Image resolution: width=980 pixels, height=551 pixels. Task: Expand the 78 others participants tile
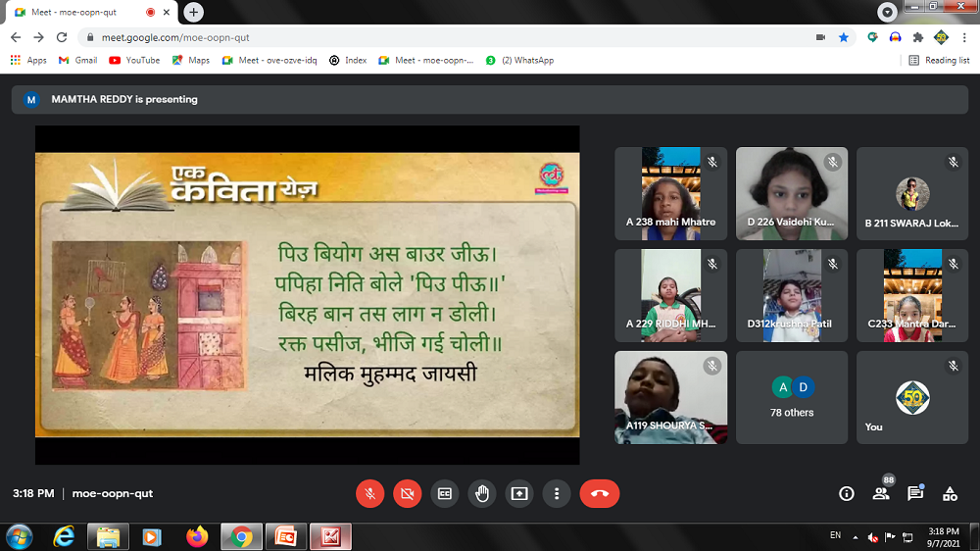pos(792,397)
